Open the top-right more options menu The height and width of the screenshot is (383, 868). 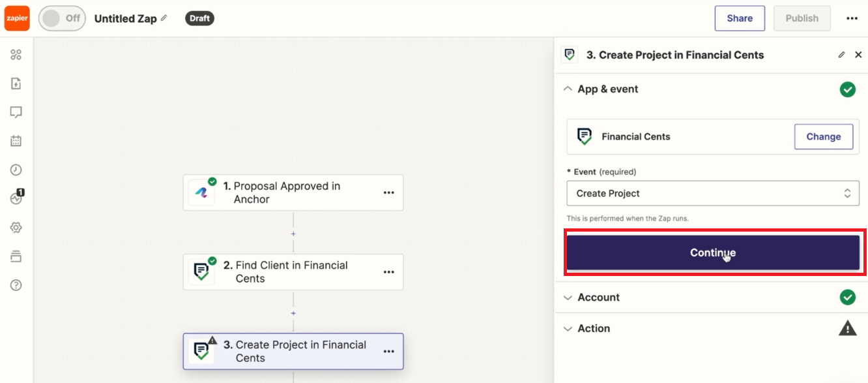[852, 18]
